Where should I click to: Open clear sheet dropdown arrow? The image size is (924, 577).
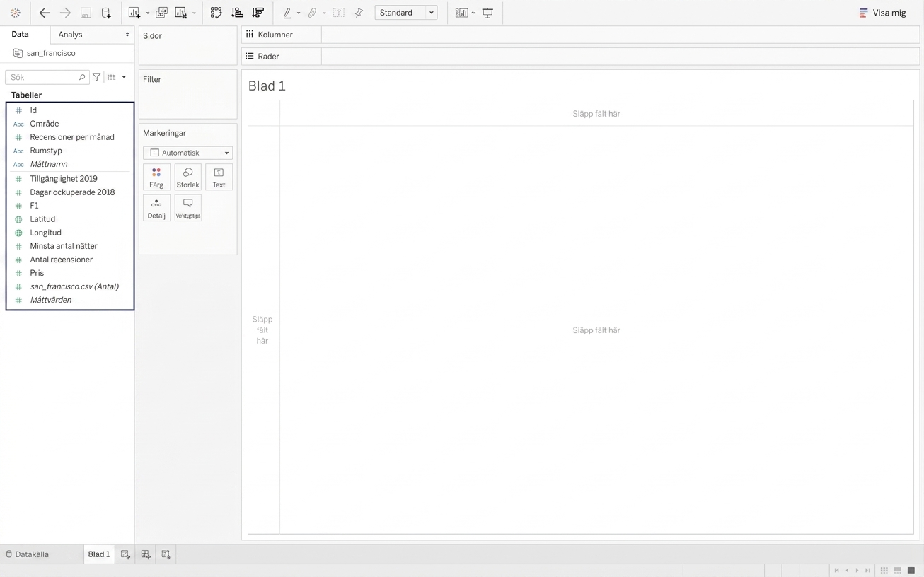pos(194,13)
